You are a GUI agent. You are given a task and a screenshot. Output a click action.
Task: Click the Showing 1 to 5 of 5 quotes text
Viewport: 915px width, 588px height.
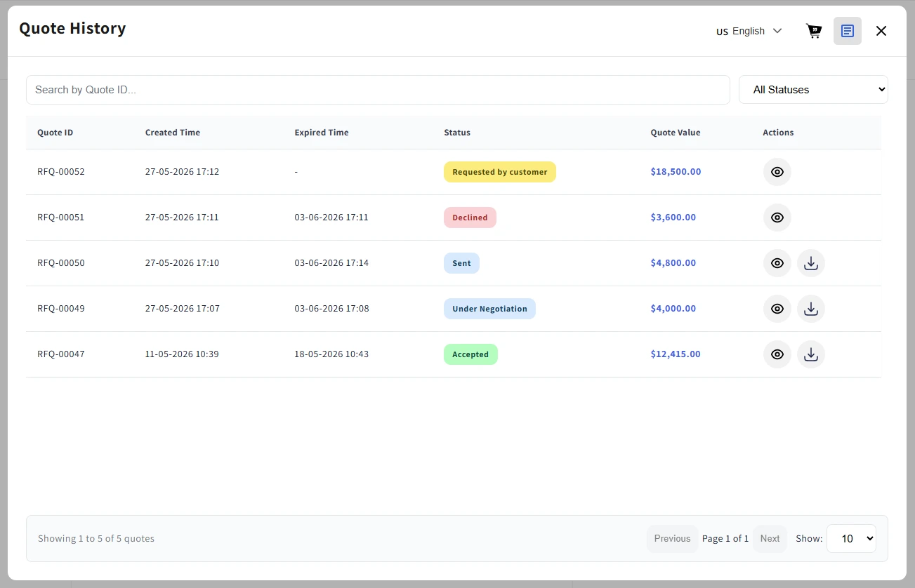point(96,539)
